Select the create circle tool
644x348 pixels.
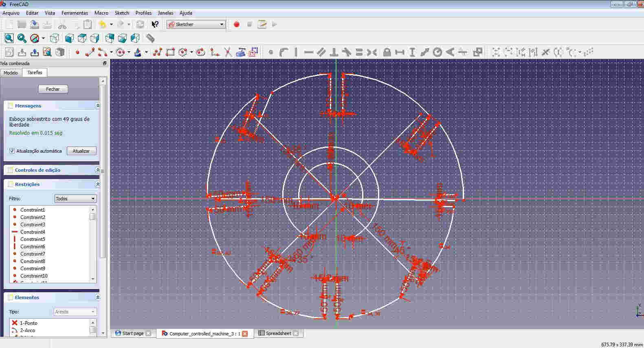coord(120,52)
